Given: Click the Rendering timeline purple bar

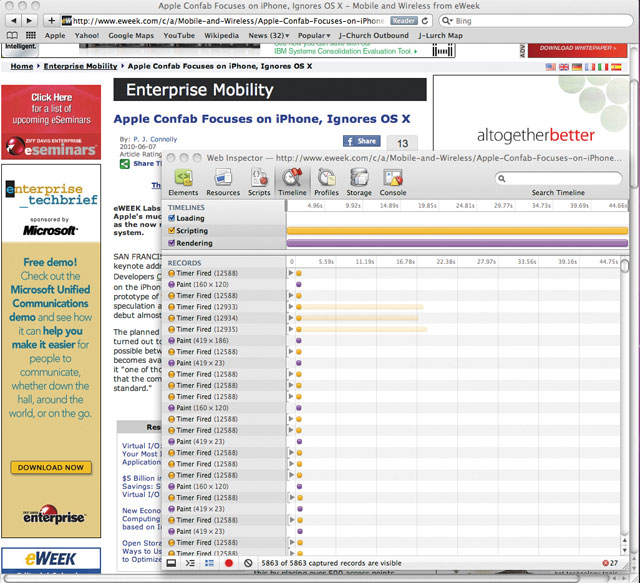Looking at the screenshot, I should 457,243.
